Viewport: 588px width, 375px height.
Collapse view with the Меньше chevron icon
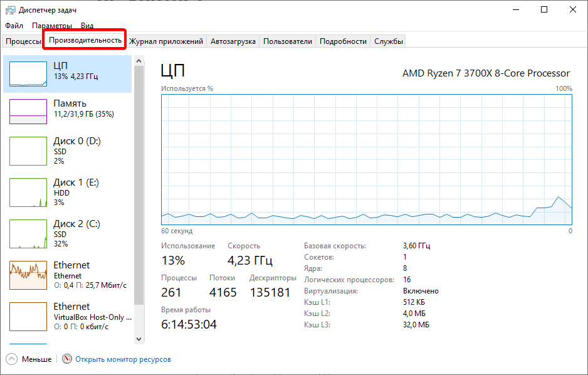(12, 359)
